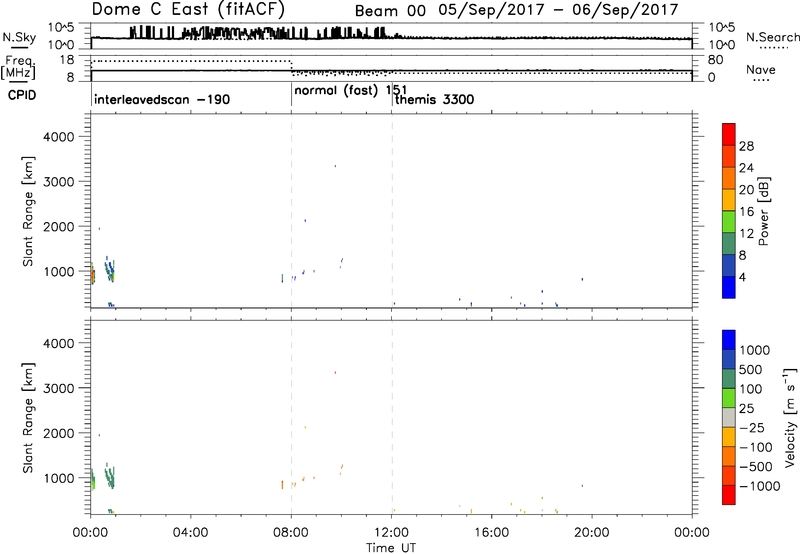Click the 'Freq. [MHz]' label

pyautogui.click(x=18, y=67)
